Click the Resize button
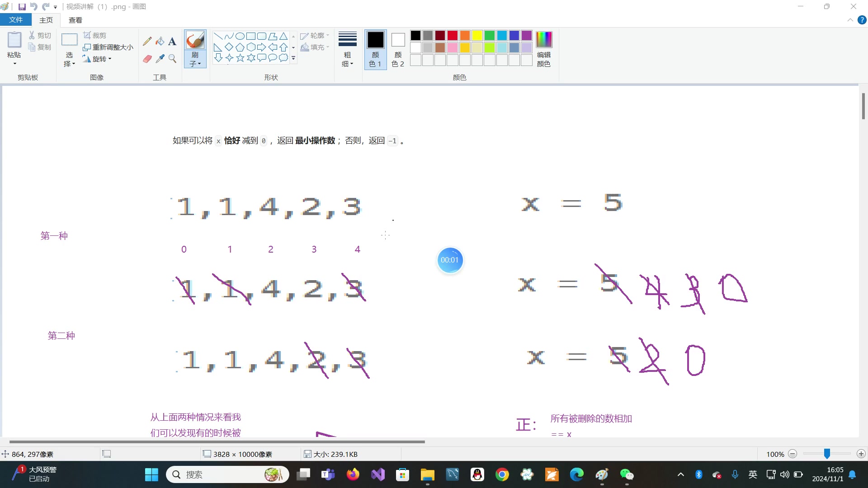This screenshot has width=868, height=488. [108, 47]
